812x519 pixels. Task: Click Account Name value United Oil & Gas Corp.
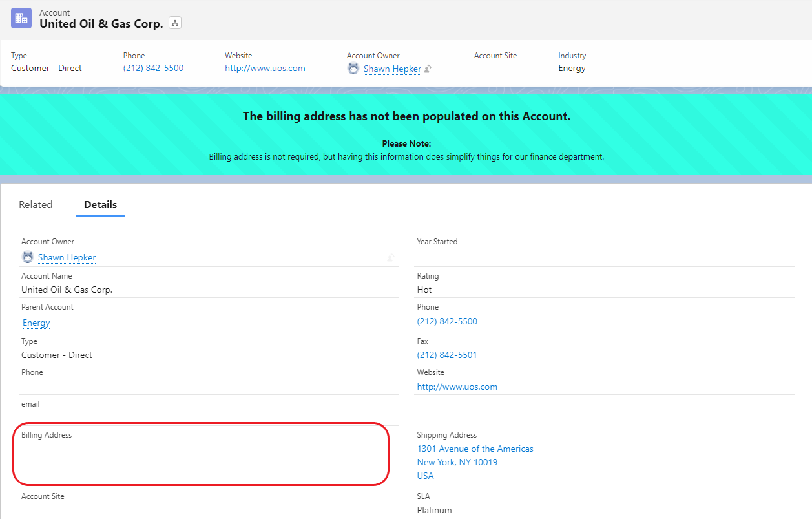(x=67, y=290)
